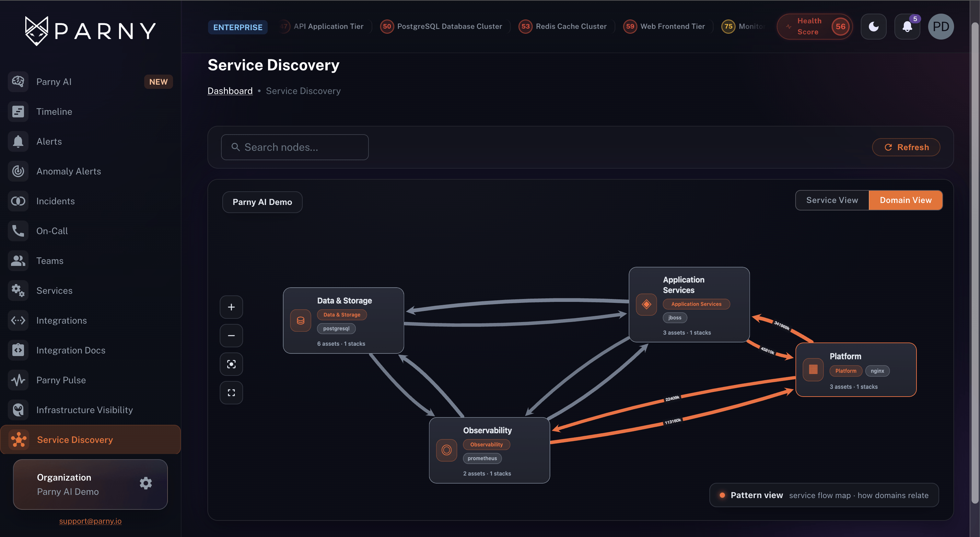Viewport: 980px width, 537px height.
Task: Click the Health Score 56 indicator
Action: pyautogui.click(x=814, y=27)
